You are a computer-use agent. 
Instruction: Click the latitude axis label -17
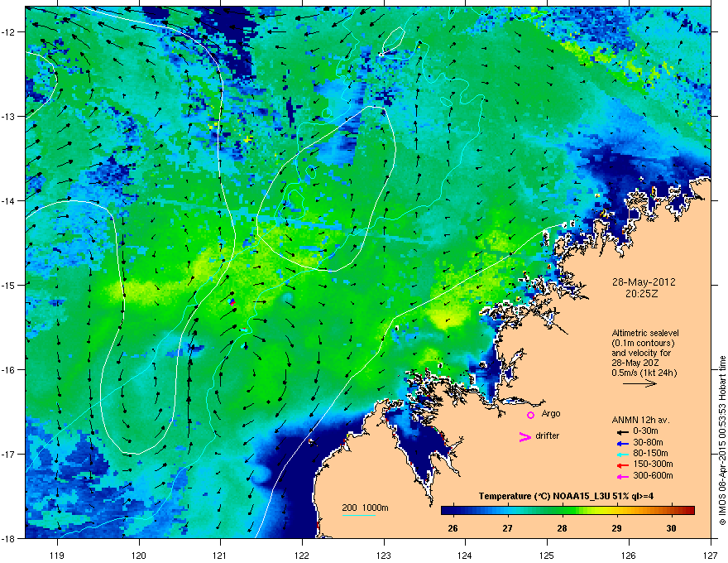9,455
